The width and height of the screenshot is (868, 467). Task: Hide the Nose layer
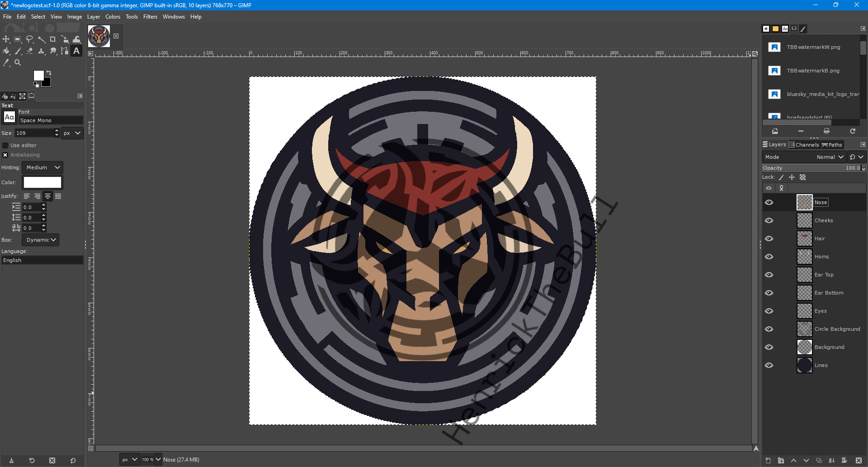click(769, 202)
